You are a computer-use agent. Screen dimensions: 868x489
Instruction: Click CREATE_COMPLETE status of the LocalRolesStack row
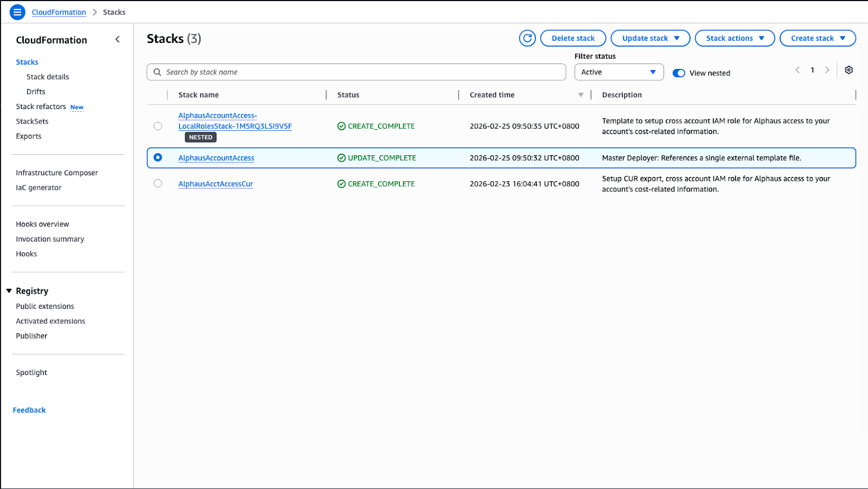[x=381, y=126]
